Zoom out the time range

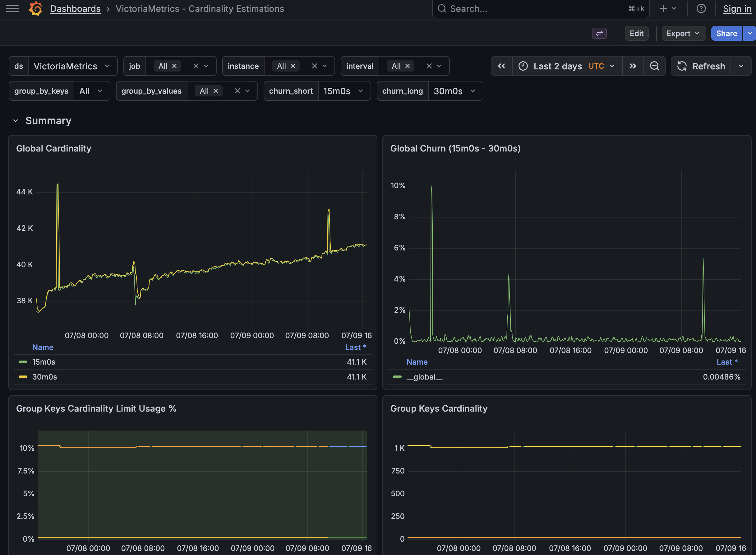click(654, 66)
